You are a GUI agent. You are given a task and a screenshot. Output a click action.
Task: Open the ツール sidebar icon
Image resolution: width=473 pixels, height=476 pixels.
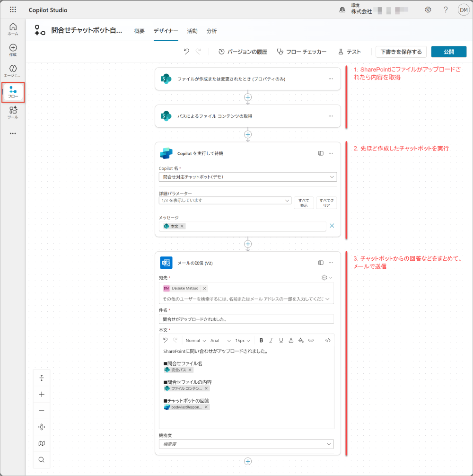click(x=13, y=112)
